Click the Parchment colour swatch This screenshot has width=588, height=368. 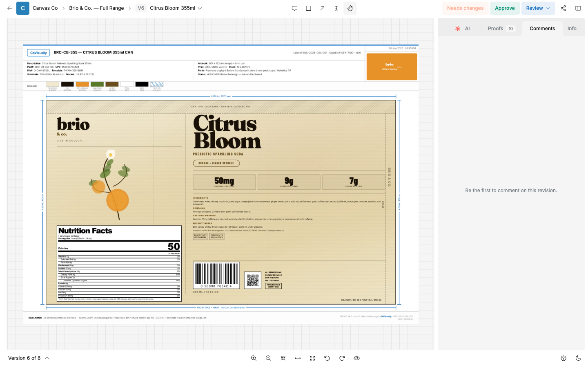pyautogui.click(x=52, y=84)
